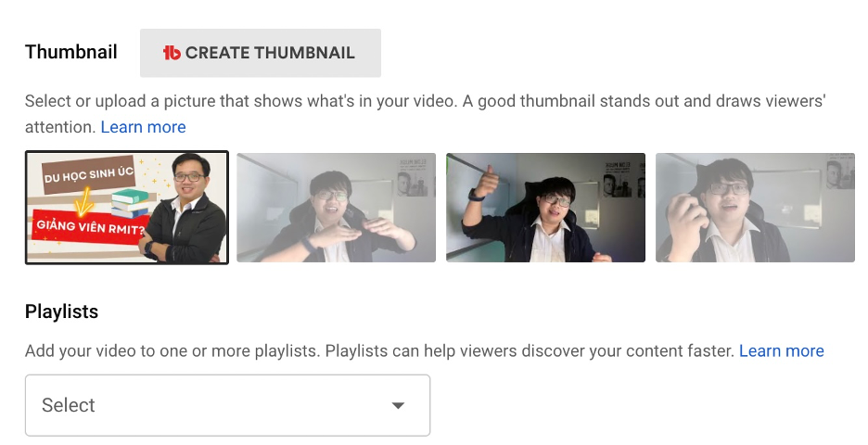Select the last auto-generated thumbnail
This screenshot has width=868, height=445.
point(755,208)
